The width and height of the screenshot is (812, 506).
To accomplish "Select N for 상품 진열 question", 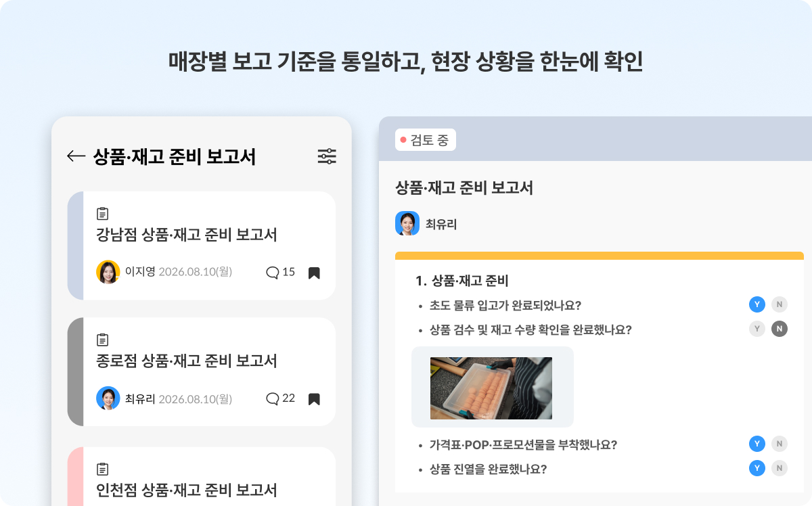I will 780,468.
